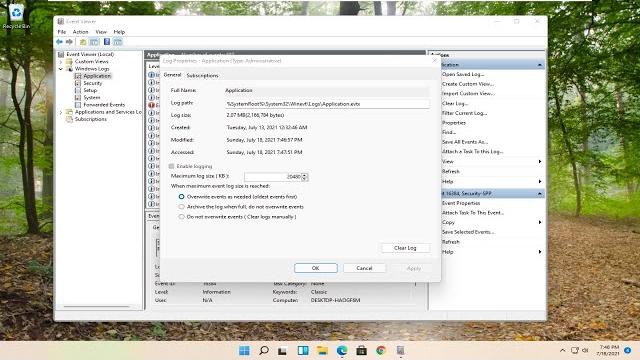Switch to the Subscriptions tab
Screen dimensions: 640x360
pos(202,76)
